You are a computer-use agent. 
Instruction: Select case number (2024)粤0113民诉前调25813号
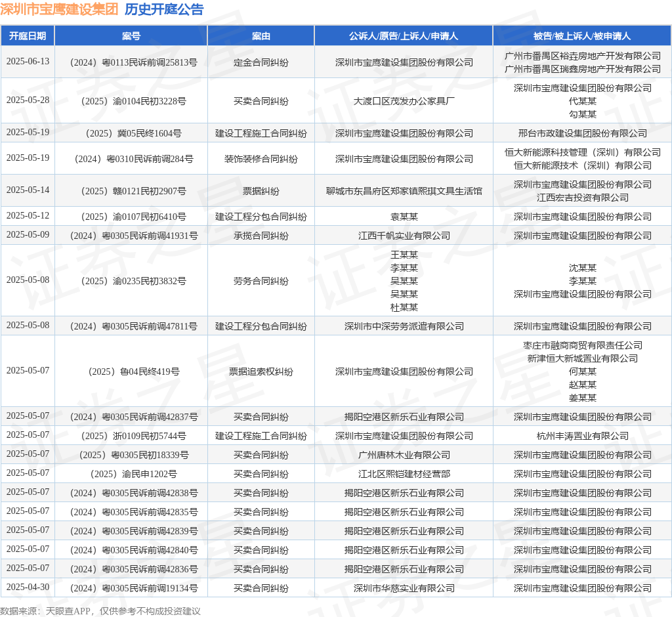pyautogui.click(x=134, y=62)
